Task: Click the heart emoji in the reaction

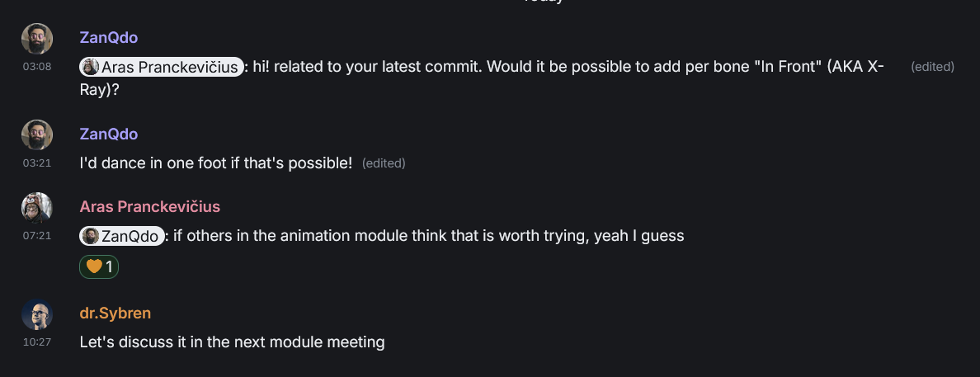Action: 94,267
